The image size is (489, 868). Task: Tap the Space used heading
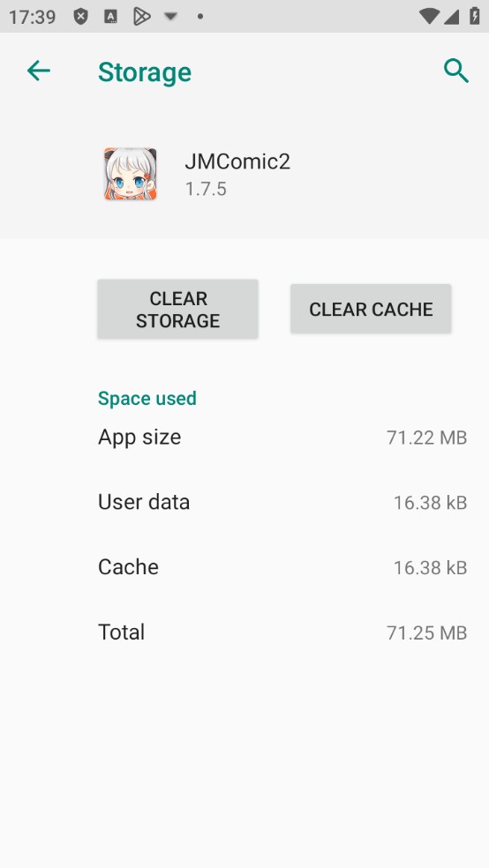click(147, 399)
